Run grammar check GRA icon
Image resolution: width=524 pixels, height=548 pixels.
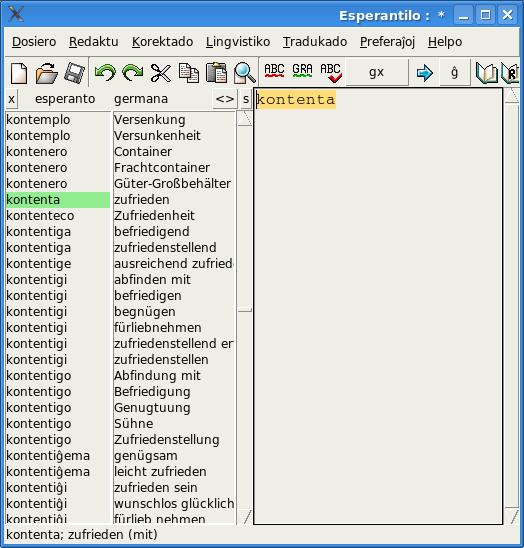[x=302, y=70]
